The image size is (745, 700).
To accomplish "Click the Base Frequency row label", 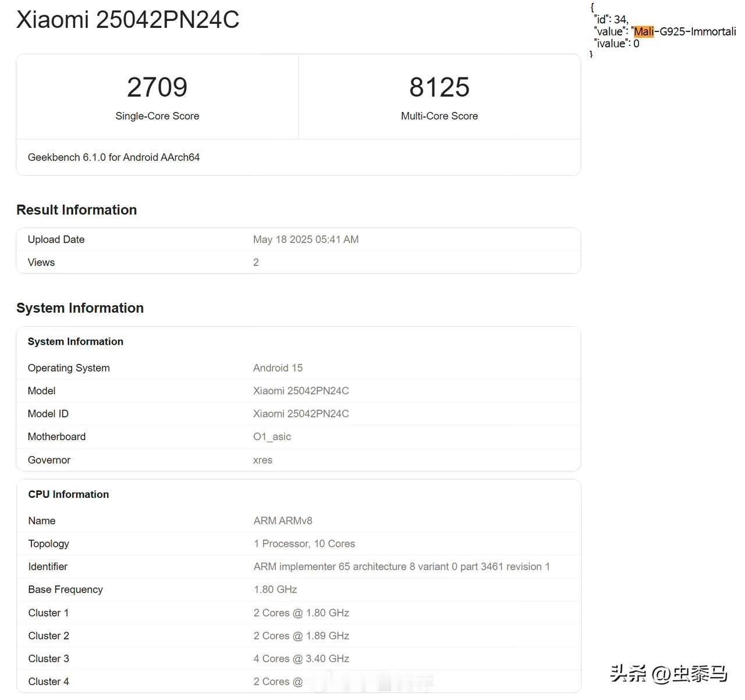I will tap(65, 589).
